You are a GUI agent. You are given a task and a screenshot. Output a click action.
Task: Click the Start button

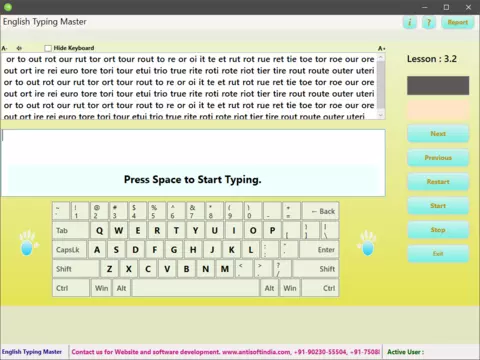tap(438, 206)
